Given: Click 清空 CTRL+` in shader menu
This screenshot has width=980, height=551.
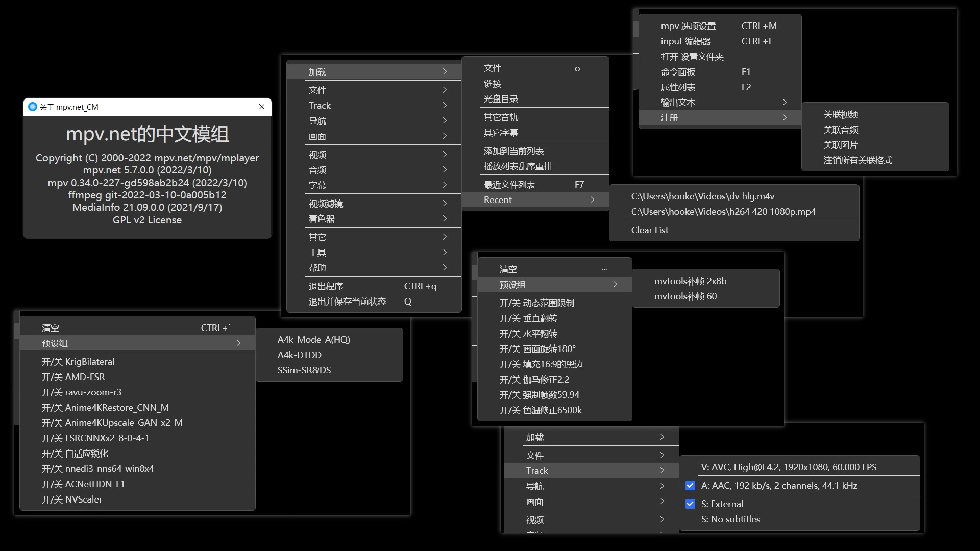Looking at the screenshot, I should 137,328.
